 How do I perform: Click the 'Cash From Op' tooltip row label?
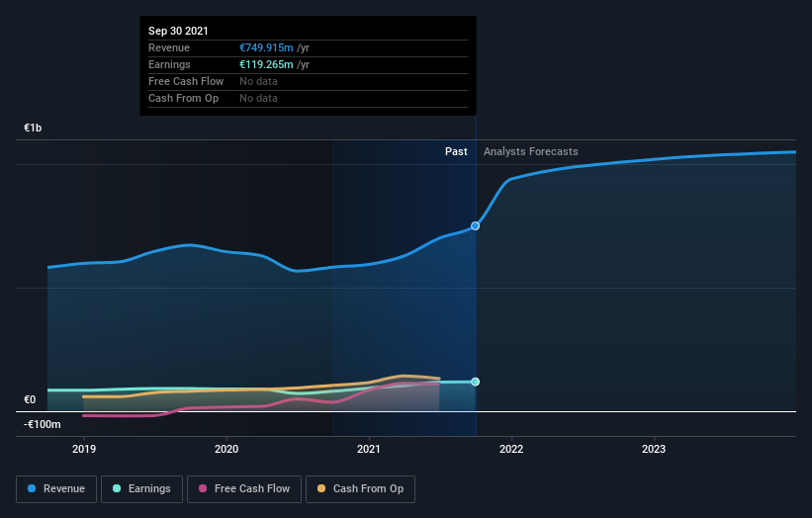click(183, 98)
